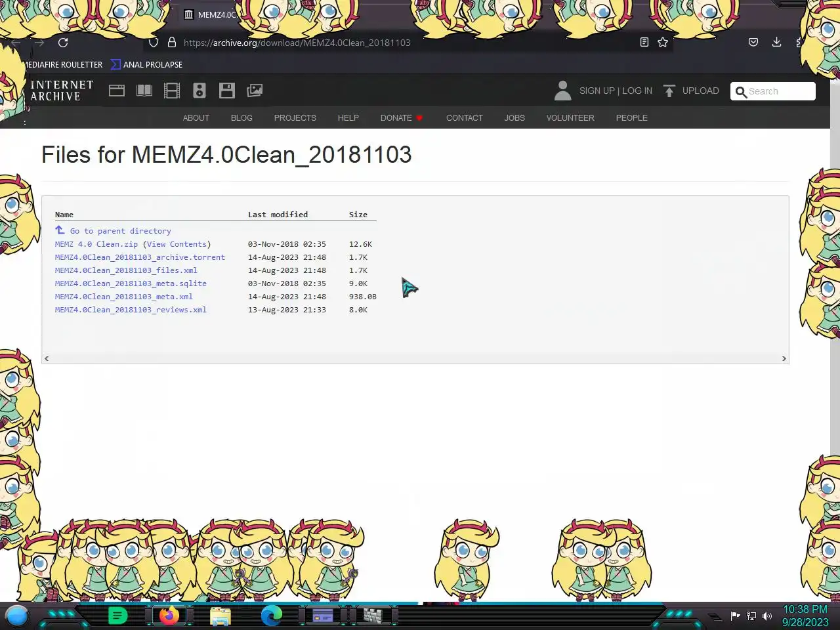Show site security info via the padlock icon
The image size is (840, 630).
tap(172, 43)
